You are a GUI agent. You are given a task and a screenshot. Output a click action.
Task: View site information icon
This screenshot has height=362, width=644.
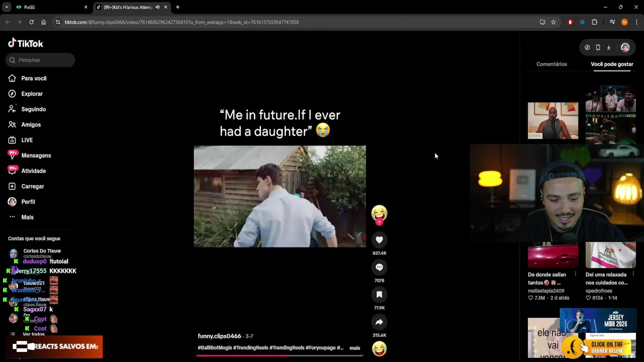coord(58,22)
